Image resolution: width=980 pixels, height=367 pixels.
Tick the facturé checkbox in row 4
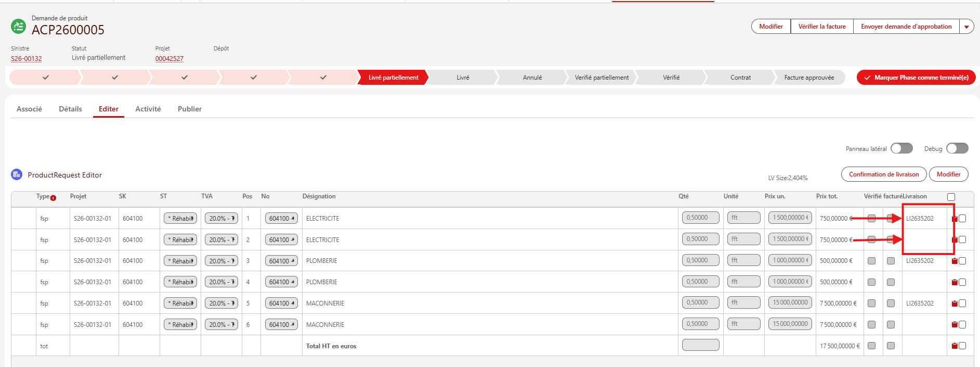891,282
